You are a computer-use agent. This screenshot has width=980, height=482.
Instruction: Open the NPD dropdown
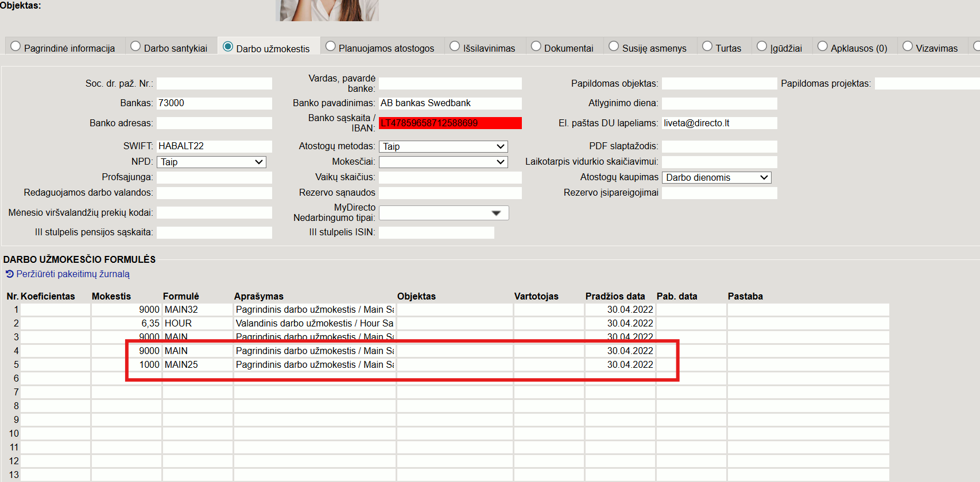point(211,162)
